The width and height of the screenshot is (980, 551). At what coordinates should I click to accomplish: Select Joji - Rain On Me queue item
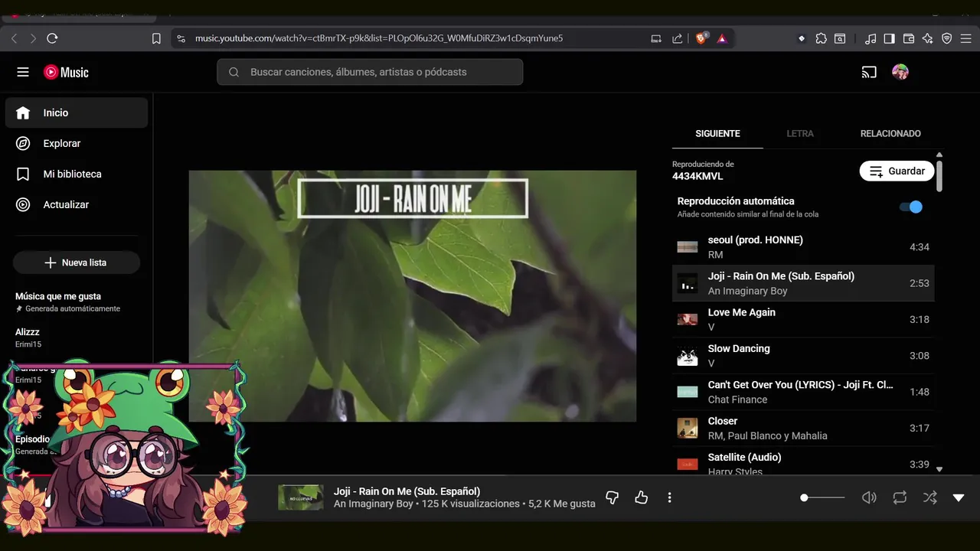pyautogui.click(x=803, y=283)
